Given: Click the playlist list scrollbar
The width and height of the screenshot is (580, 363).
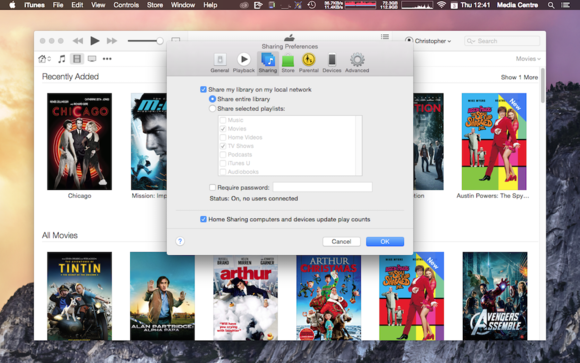Looking at the screenshot, I should pyautogui.click(x=358, y=145).
